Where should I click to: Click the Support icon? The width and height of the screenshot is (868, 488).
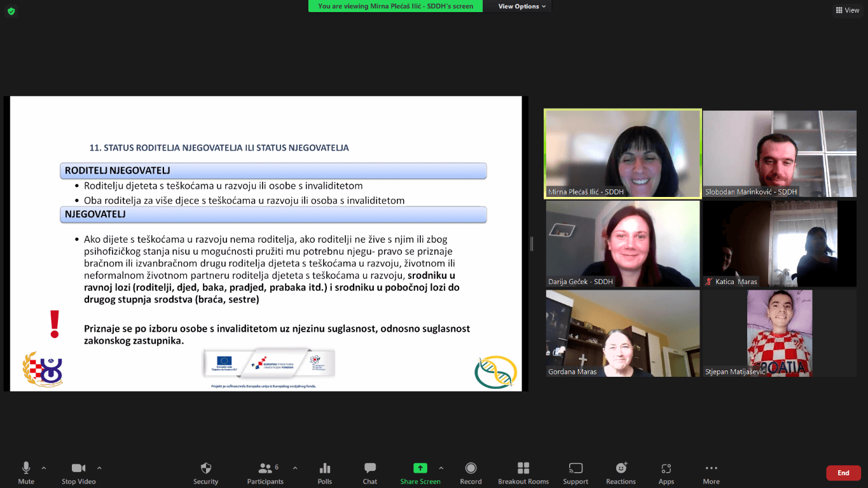click(575, 469)
